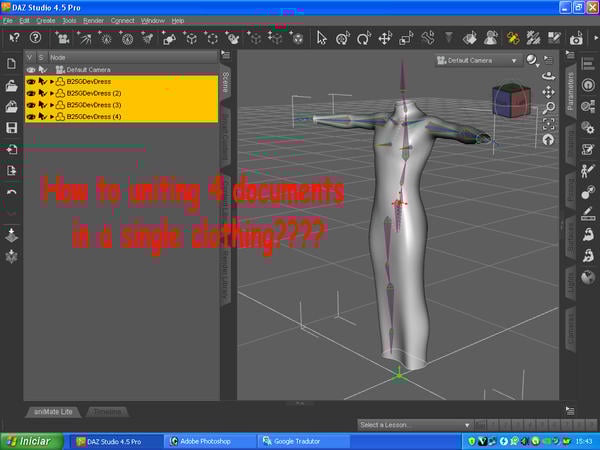Viewport: 600px width, 450px height.
Task: Open the Parameters side tab
Action: point(571,91)
